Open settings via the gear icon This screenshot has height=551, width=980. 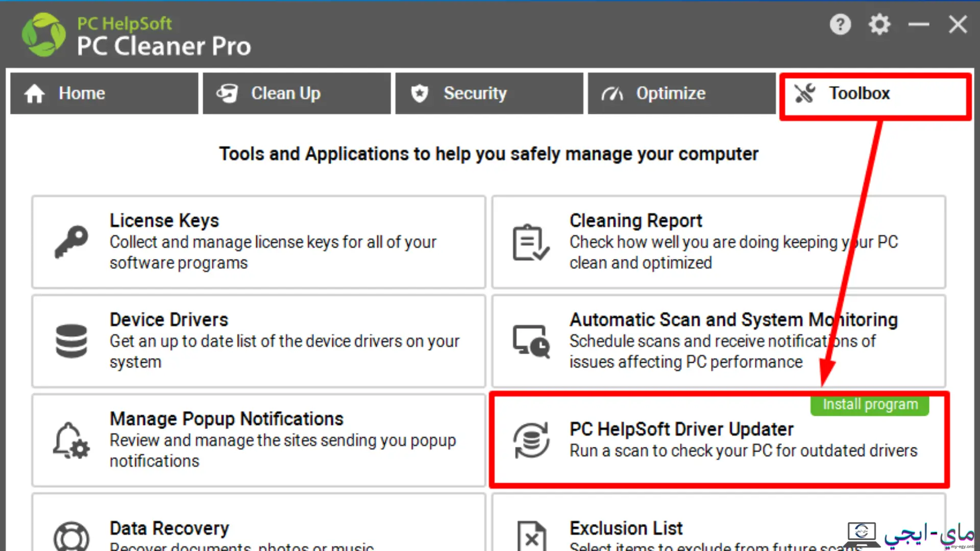879,24
